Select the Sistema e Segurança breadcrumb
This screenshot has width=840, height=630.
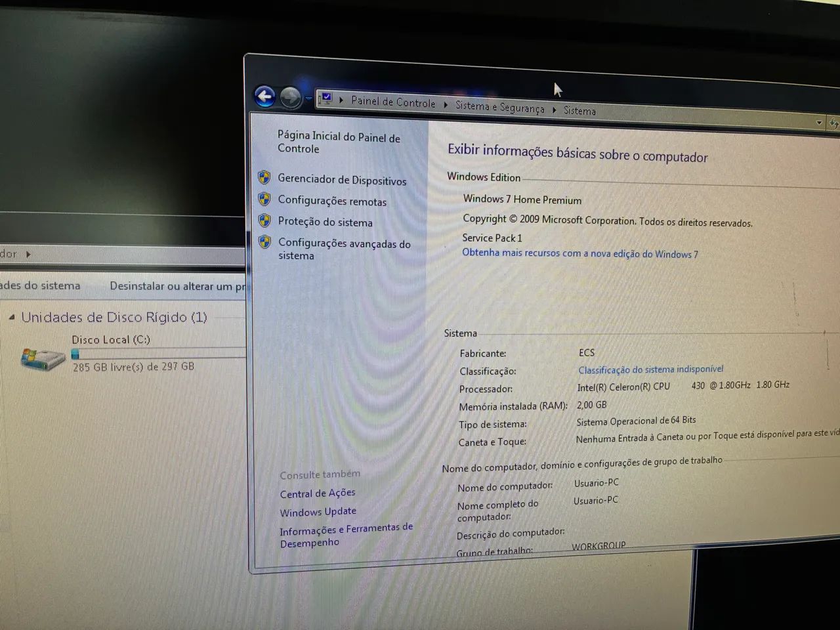point(499,106)
